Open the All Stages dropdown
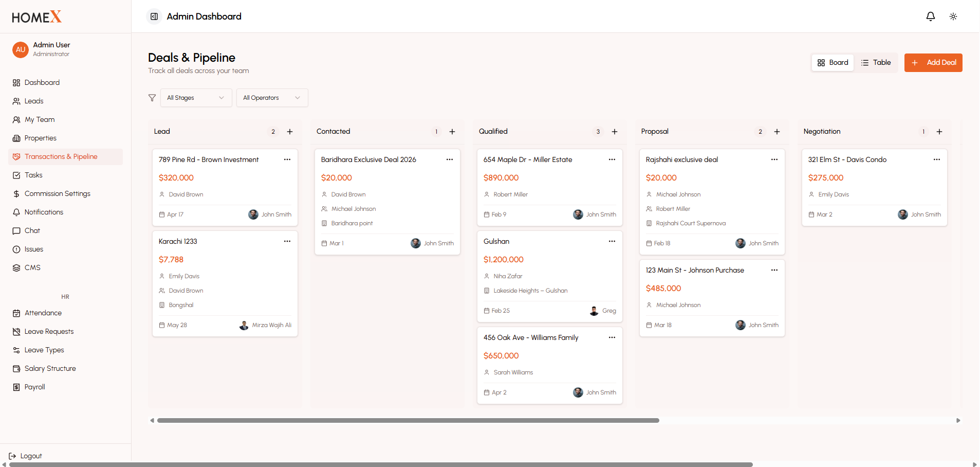 196,98
